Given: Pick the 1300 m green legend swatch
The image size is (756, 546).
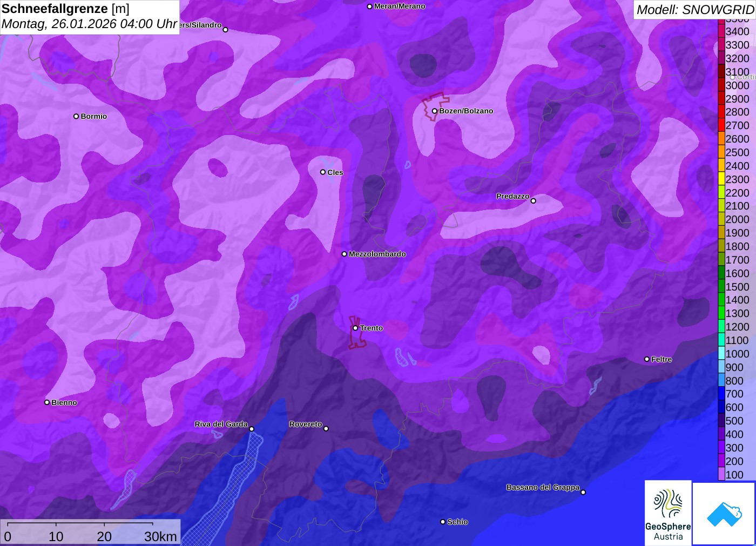Looking at the screenshot, I should pos(721,313).
